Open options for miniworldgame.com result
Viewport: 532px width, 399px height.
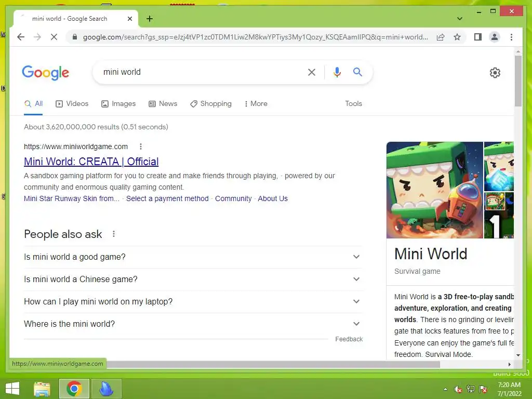141,147
